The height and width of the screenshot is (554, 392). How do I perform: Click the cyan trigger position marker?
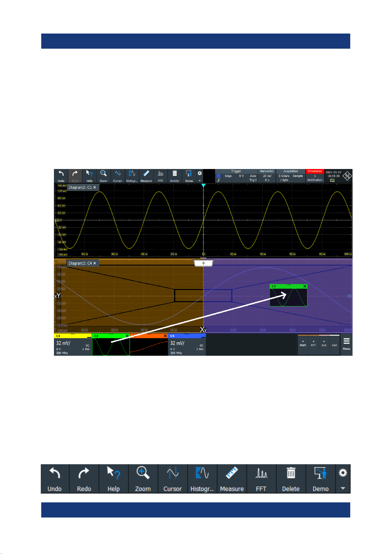pyautogui.click(x=203, y=185)
